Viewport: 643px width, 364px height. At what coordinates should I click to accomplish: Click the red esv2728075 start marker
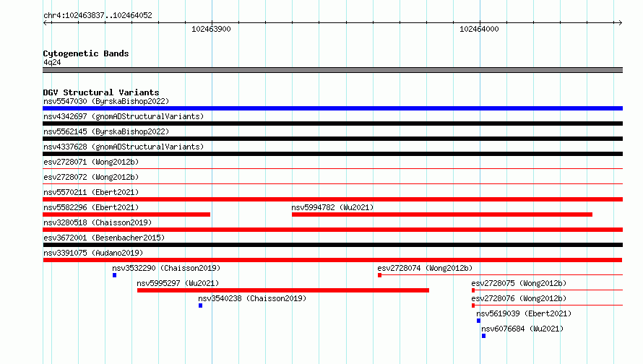(473, 290)
